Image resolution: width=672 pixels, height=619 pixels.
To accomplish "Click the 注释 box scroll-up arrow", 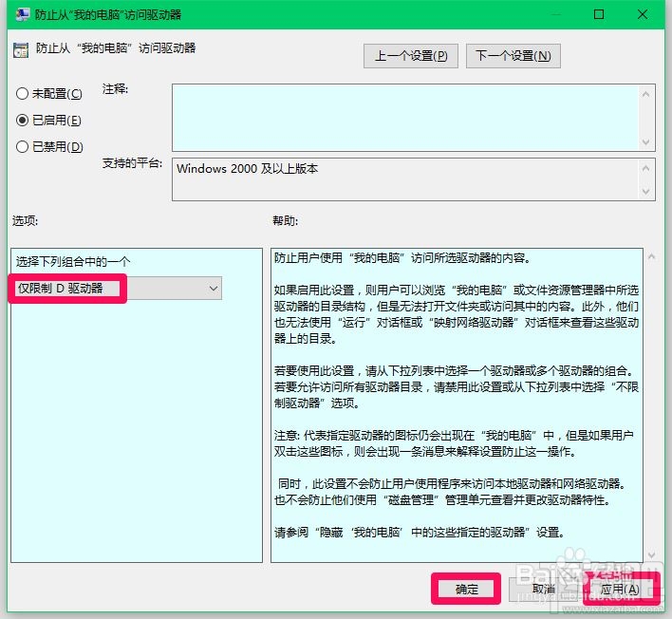I will 645,94.
